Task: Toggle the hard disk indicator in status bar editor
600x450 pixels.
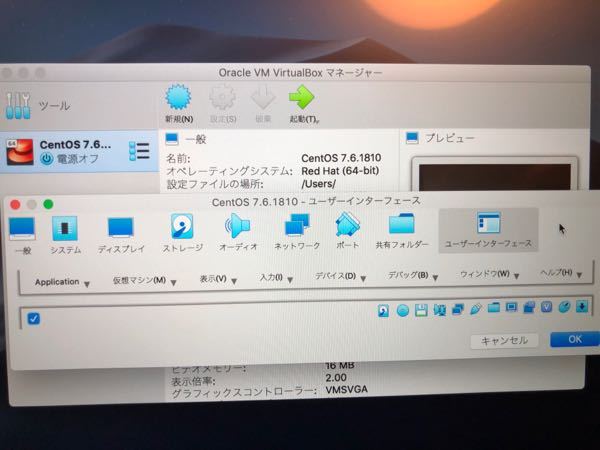Action: tap(383, 311)
